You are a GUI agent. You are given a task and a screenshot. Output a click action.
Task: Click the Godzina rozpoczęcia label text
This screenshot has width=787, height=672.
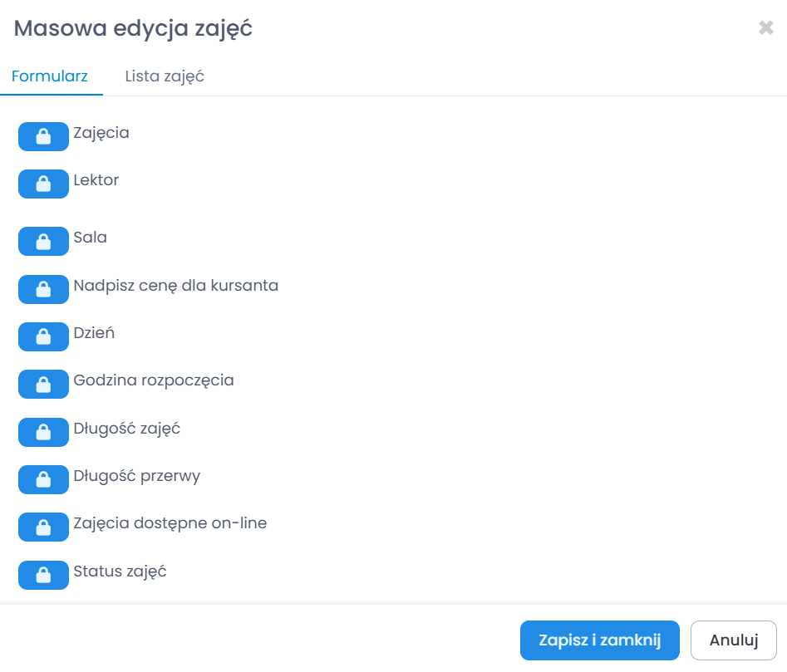154,380
